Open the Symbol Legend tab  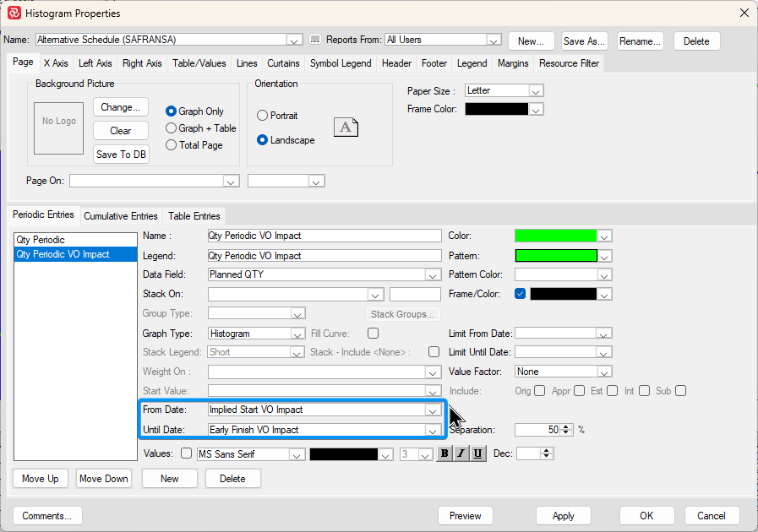click(x=342, y=63)
